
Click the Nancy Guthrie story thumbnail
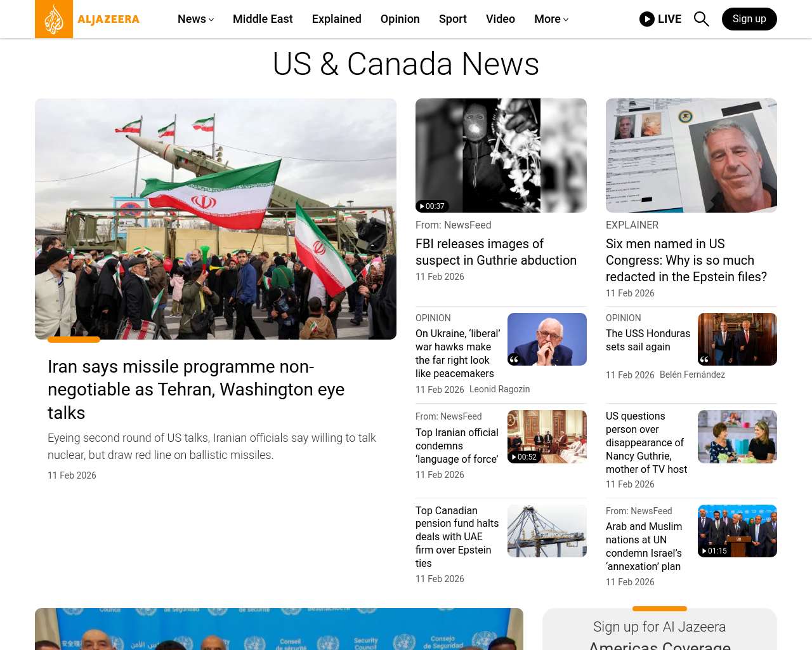coord(737,437)
